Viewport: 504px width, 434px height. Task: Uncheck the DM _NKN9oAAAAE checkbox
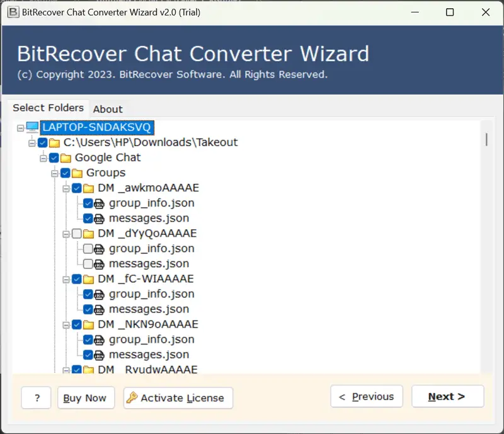[77, 324]
